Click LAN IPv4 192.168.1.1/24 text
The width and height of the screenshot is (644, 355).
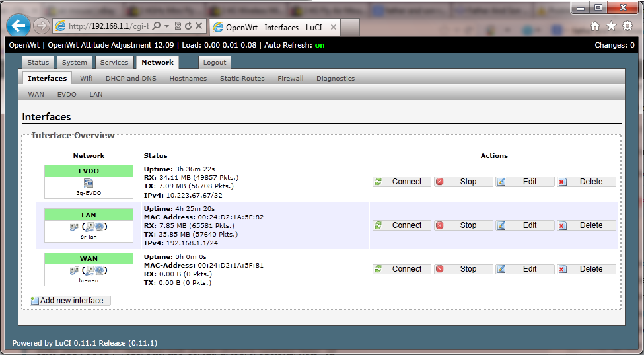(181, 243)
